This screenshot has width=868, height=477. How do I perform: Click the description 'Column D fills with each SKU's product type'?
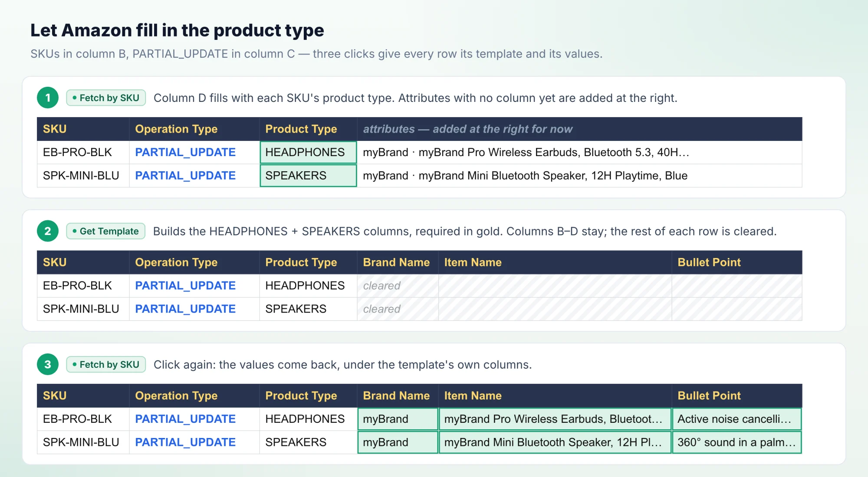point(415,98)
